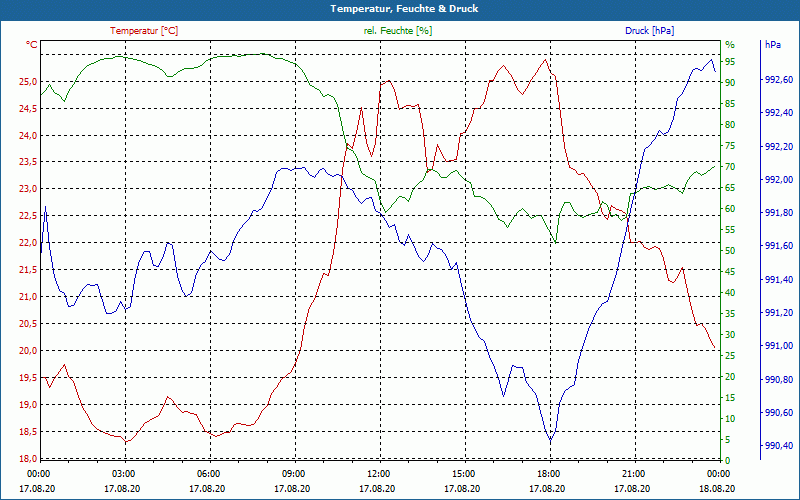Click the 19,0 tick on the temperature axis
Screen dimensions: 800x500
pos(29,405)
